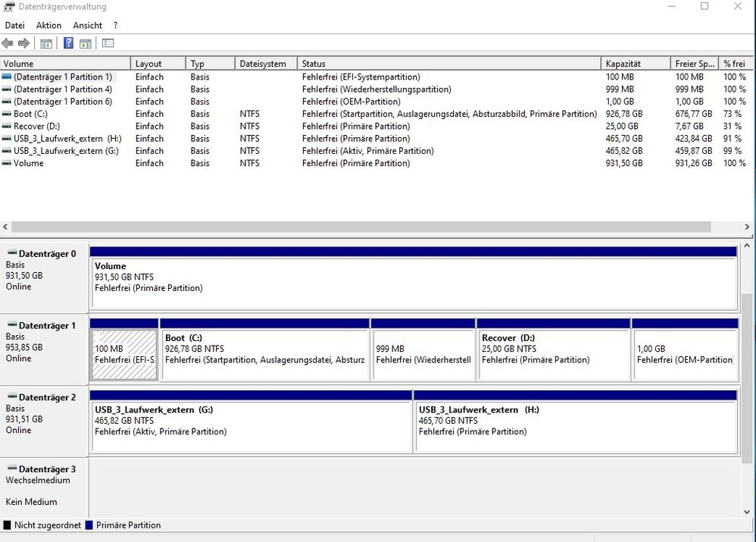
Task: Click the blue Primäre Partition legend swatch
Action: (x=89, y=525)
